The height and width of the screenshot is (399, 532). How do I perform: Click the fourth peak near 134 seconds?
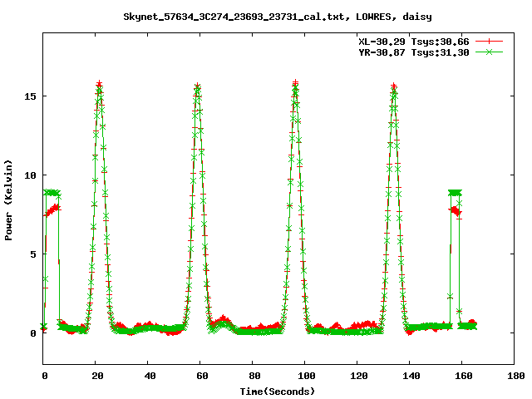(x=393, y=86)
